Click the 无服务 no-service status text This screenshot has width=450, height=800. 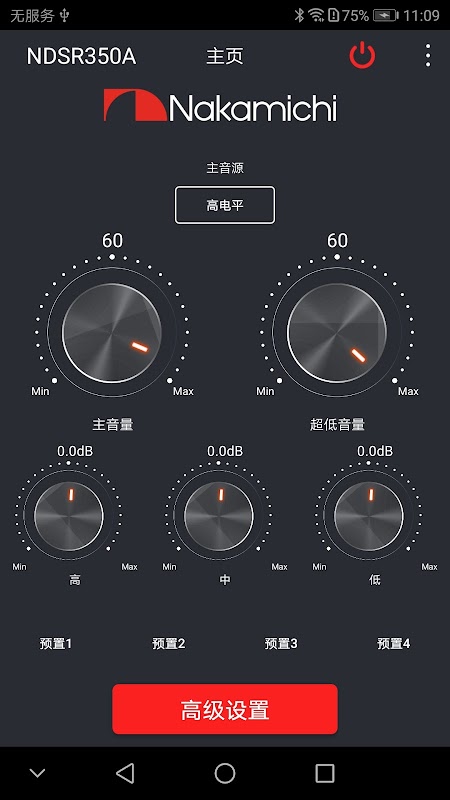pyautogui.click(x=32, y=16)
